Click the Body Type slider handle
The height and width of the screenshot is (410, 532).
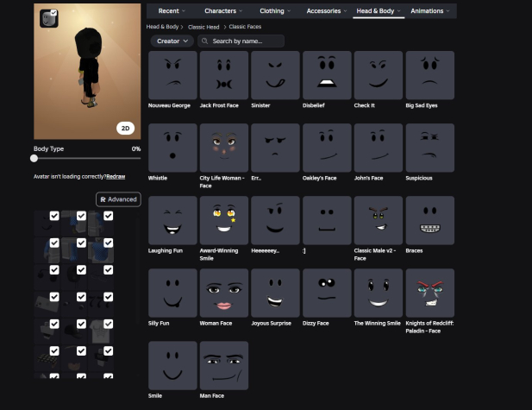coord(34,158)
